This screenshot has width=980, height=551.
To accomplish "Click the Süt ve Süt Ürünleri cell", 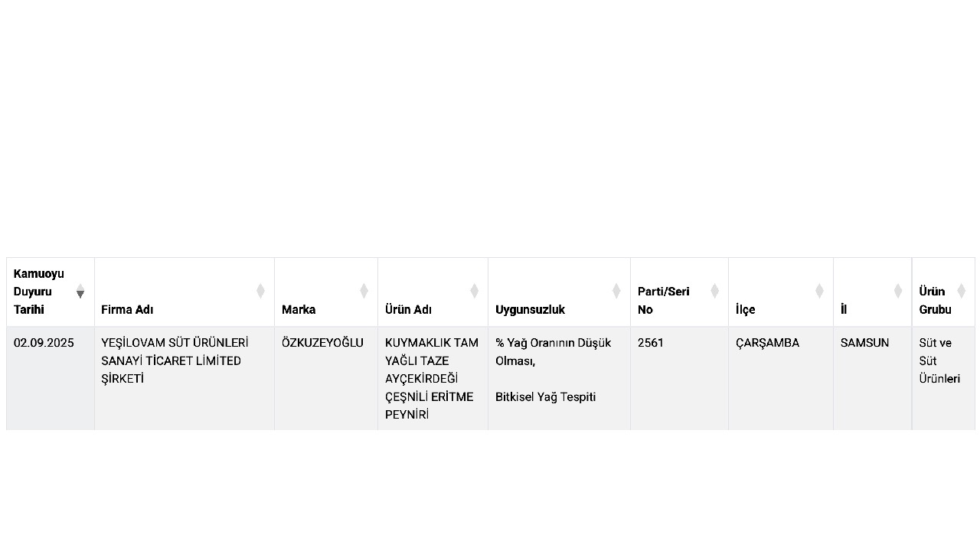I will click(939, 360).
